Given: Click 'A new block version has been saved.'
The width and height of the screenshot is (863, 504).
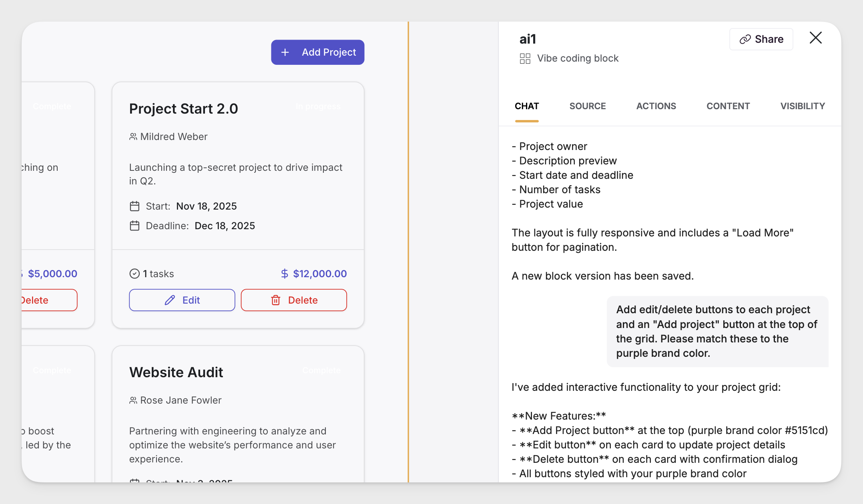Looking at the screenshot, I should pos(602,276).
